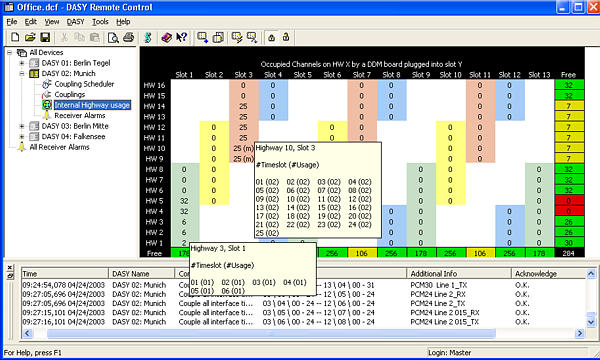Click the green figure toolbar icon
The height and width of the screenshot is (360, 600).
[x=148, y=37]
